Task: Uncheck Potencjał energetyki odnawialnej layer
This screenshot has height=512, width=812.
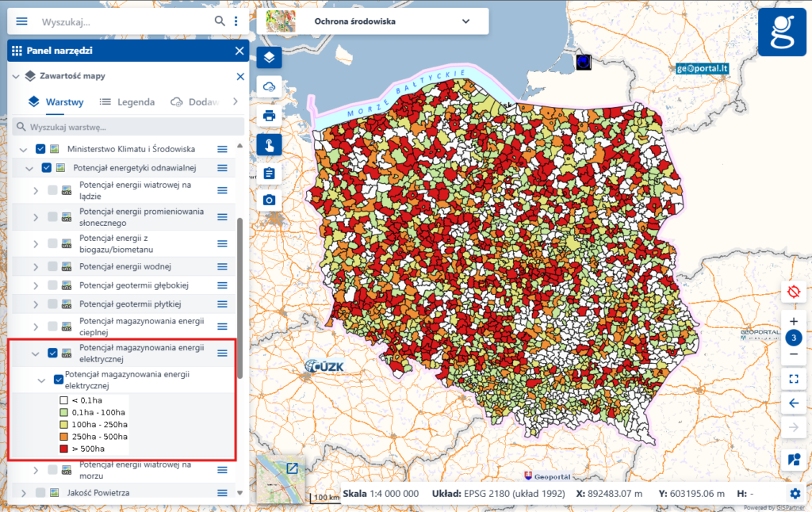Action: pos(46,167)
